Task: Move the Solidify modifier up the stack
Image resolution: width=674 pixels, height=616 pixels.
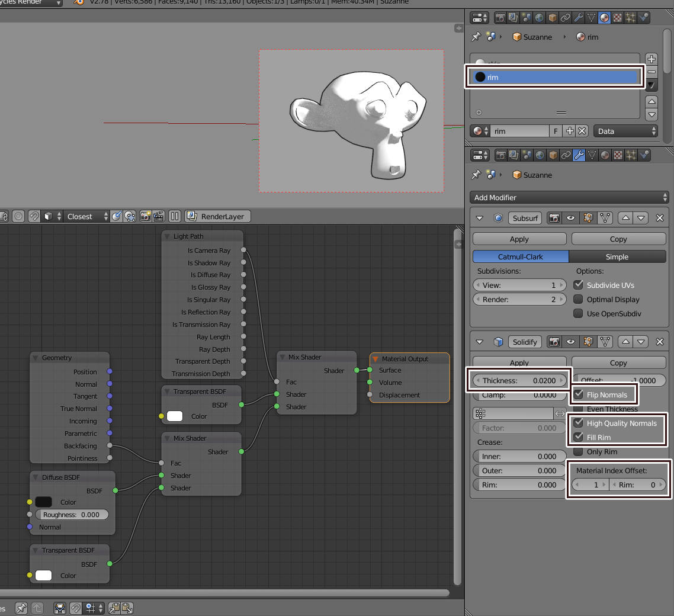Action: pos(625,342)
